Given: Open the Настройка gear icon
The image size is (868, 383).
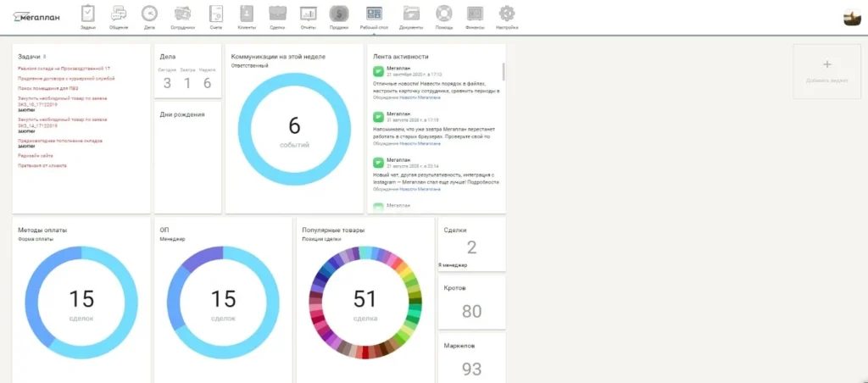Looking at the screenshot, I should tap(507, 14).
